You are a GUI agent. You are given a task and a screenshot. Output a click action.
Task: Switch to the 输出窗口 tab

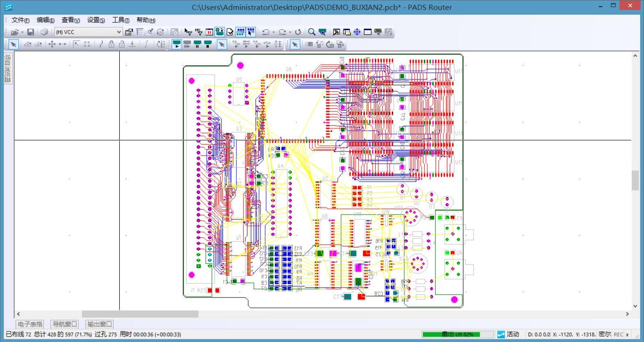coord(99,324)
